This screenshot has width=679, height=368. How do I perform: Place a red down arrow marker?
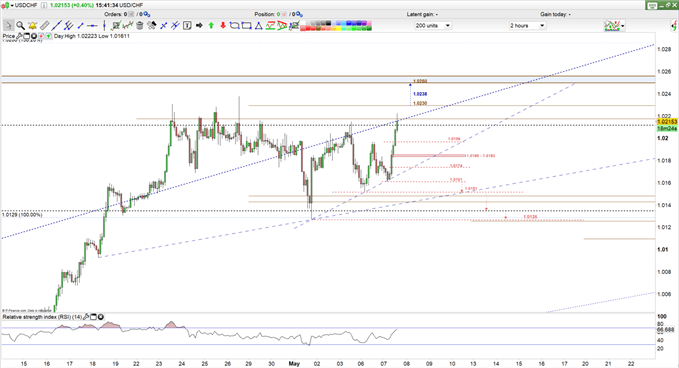[223, 26]
